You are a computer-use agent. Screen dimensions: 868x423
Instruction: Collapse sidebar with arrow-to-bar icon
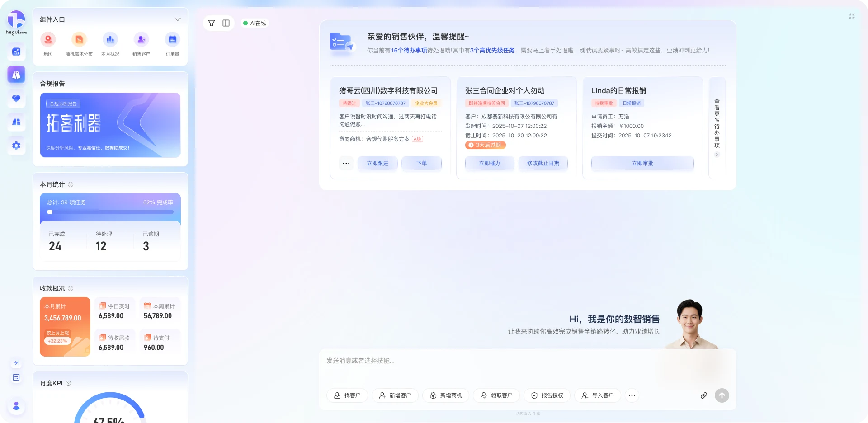[x=16, y=363]
